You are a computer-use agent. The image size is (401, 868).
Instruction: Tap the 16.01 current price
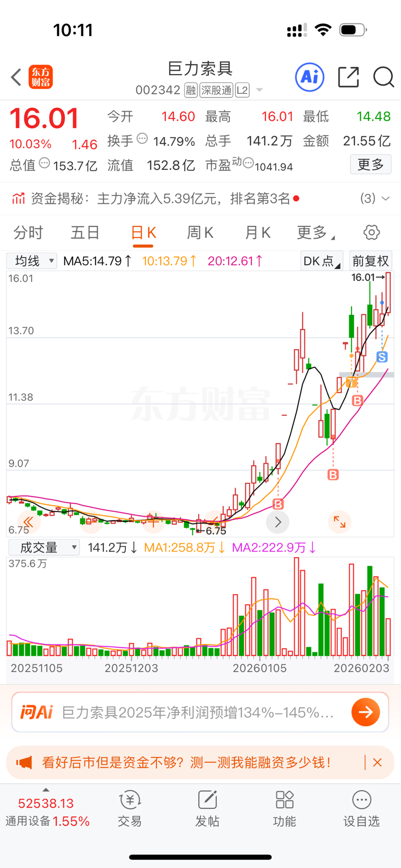coord(44,118)
